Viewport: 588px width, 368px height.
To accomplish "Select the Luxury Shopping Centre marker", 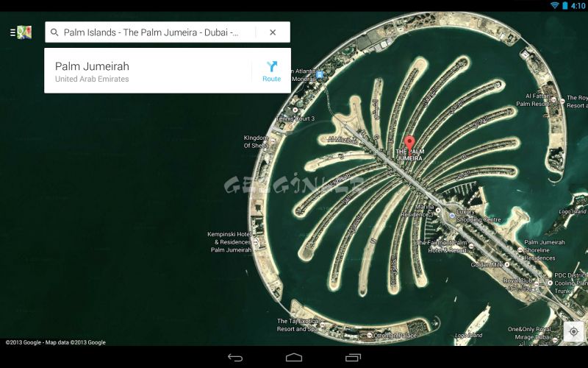I will pyautogui.click(x=452, y=216).
